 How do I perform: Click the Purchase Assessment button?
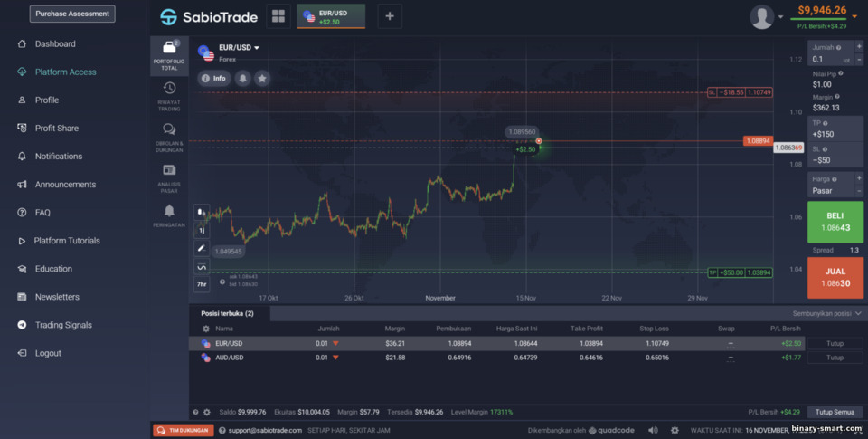pos(72,14)
